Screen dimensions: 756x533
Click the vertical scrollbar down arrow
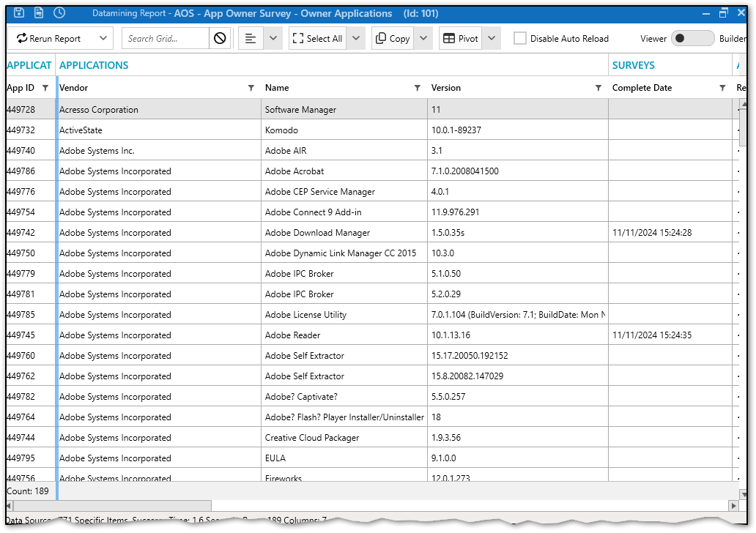[x=744, y=495]
